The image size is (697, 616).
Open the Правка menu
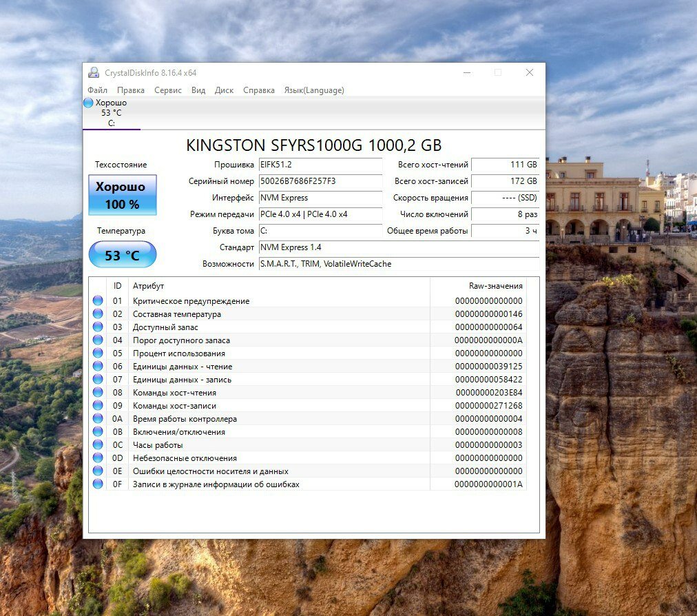131,90
